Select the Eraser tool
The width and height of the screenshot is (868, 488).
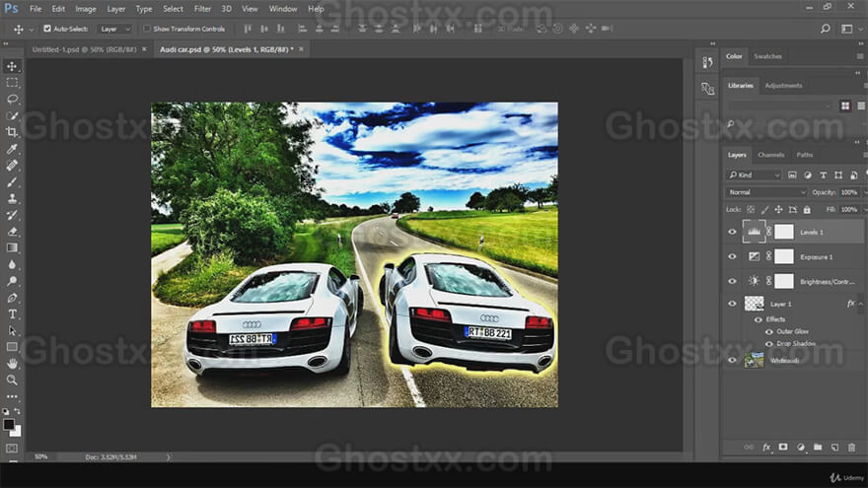12,232
